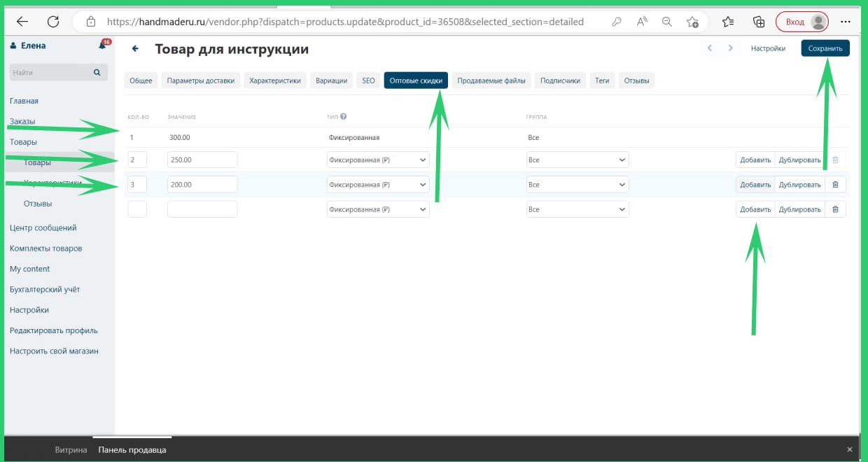Go to next product arrow
This screenshot has height=462, width=868.
pos(731,48)
